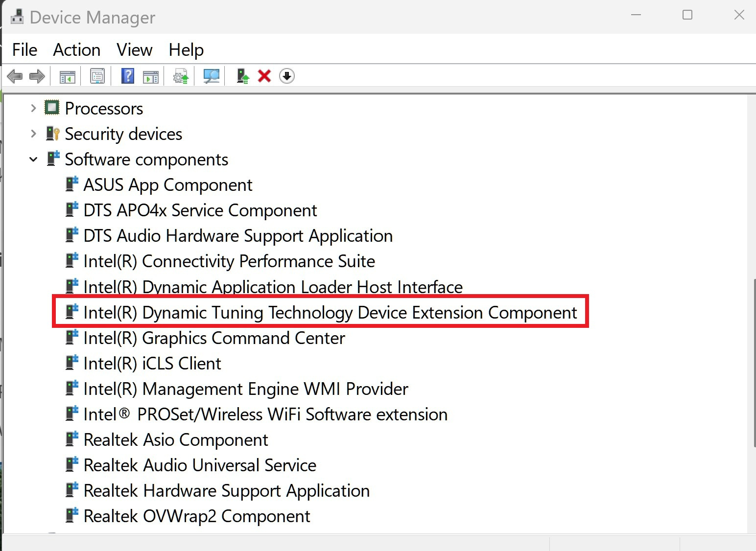The width and height of the screenshot is (756, 551).
Task: Select Intel(R) Management Engine WMI Provider
Action: (246, 389)
